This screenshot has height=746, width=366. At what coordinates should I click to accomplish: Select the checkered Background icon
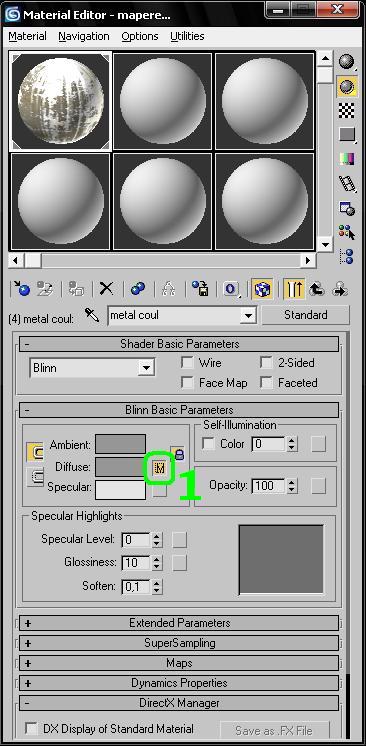point(347,110)
